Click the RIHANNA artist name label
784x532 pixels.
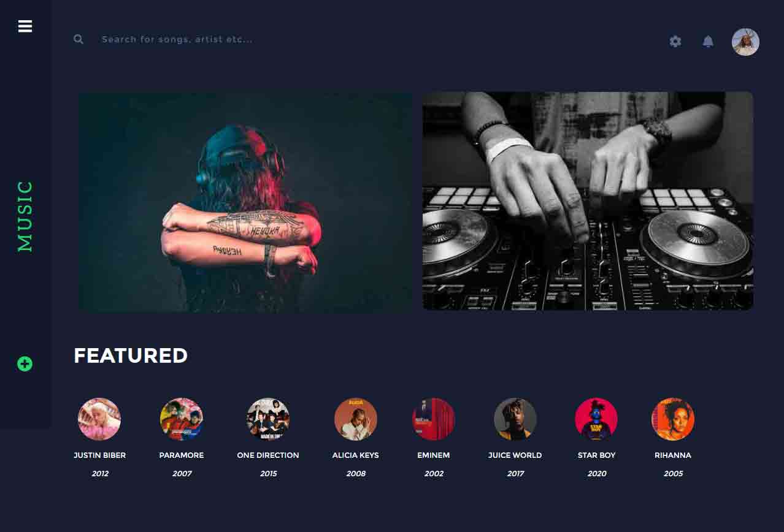pyautogui.click(x=673, y=455)
